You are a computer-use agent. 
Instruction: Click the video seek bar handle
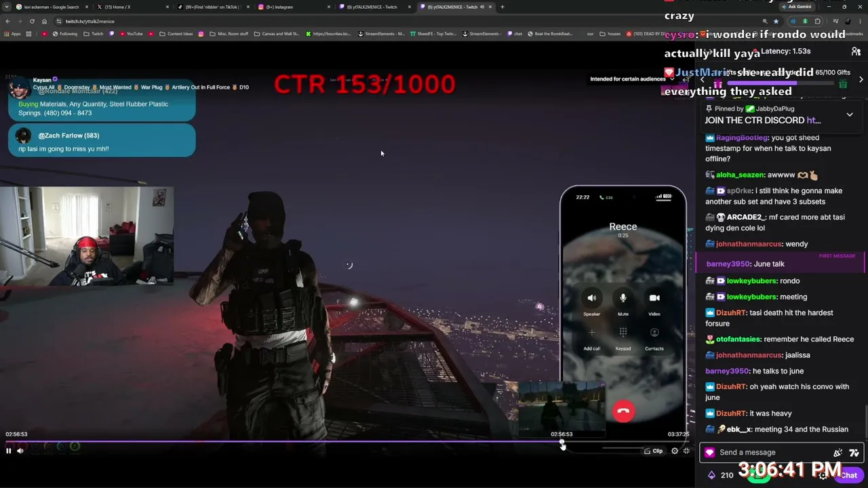click(x=562, y=443)
